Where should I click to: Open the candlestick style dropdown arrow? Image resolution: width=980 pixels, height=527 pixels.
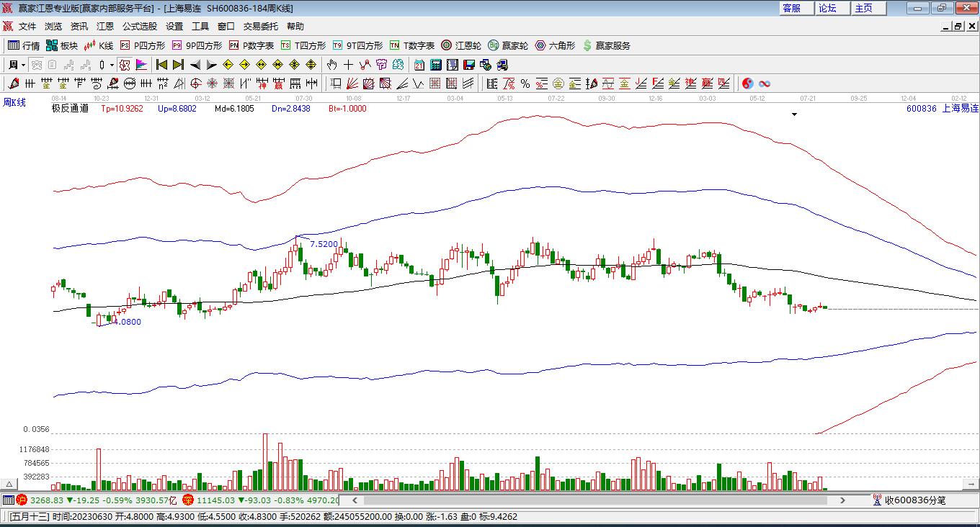[x=112, y=65]
